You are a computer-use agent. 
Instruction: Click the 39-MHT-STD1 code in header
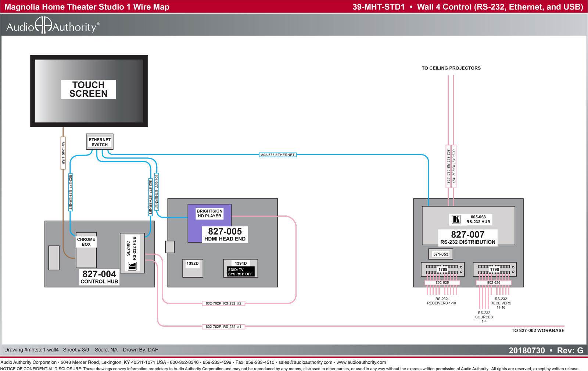tap(379, 7)
